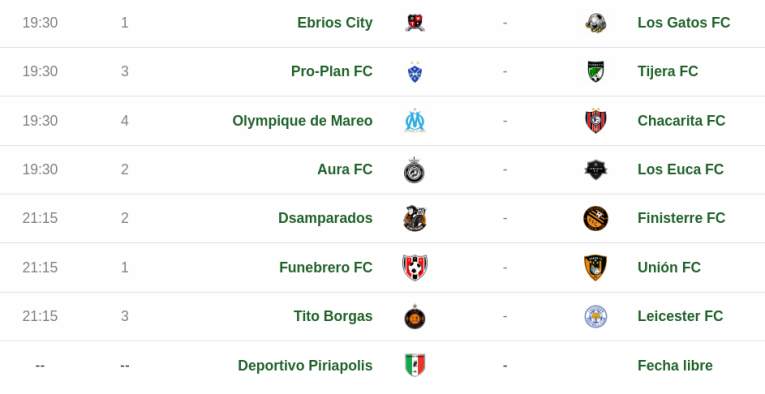The image size is (765, 394).
Task: Select the Chacarita FC shield icon
Action: click(596, 120)
